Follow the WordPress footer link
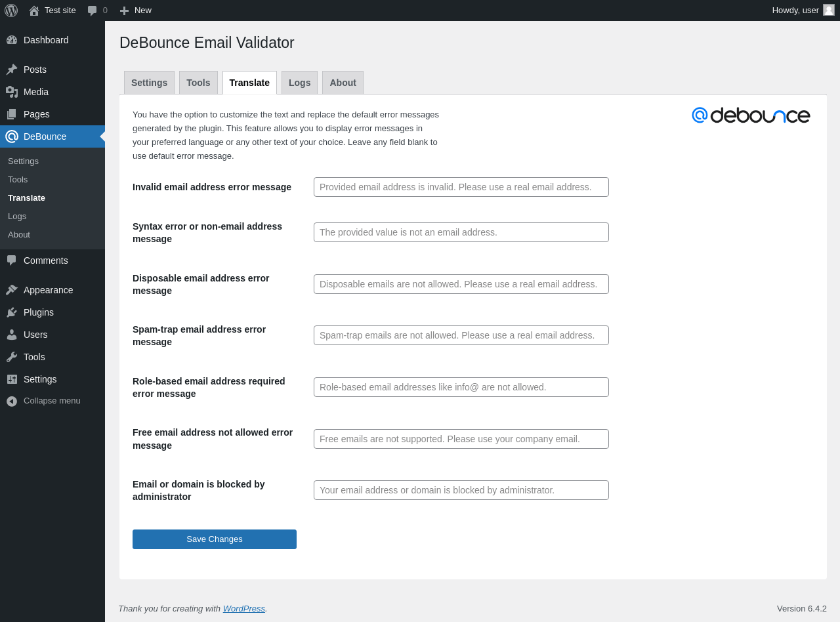 point(243,608)
